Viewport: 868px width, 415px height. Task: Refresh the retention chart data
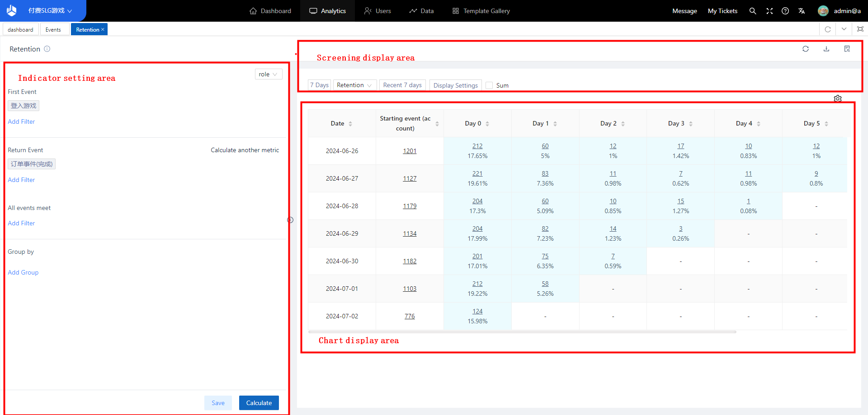coord(806,49)
